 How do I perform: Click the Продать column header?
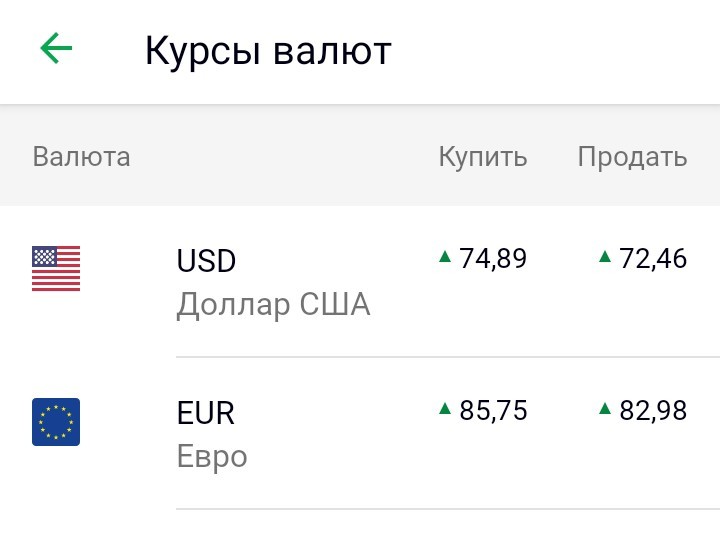coord(632,158)
